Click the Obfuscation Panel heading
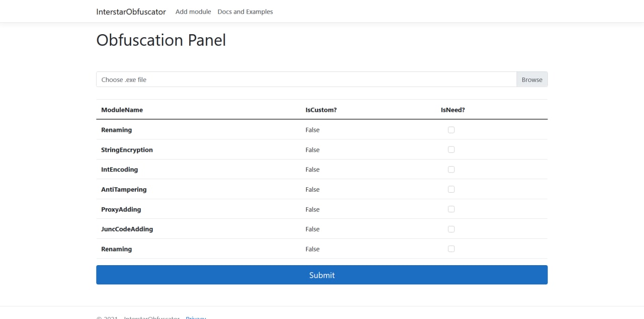Screen dimensions: 644x319 [161, 40]
